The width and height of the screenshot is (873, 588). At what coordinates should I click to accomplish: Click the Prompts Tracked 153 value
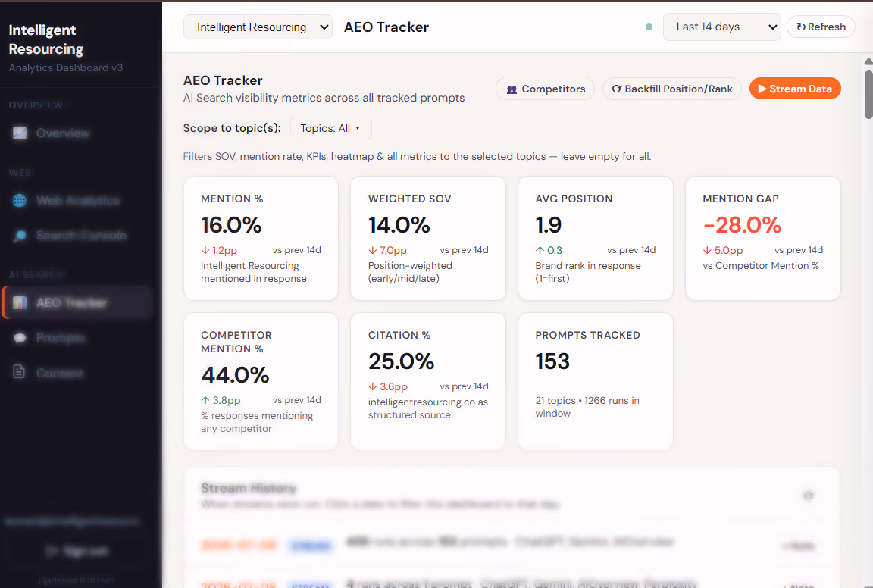[x=552, y=361]
